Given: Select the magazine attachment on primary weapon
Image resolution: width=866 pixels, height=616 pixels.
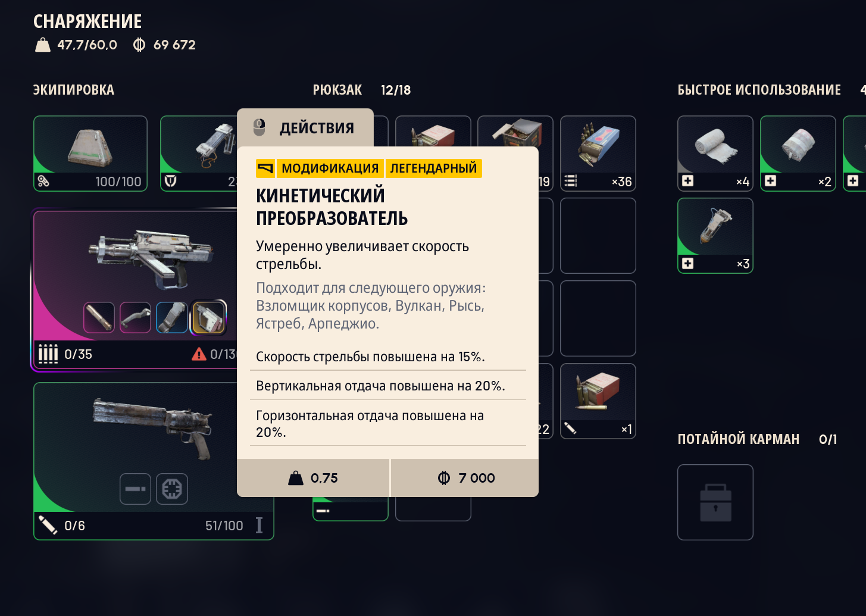Looking at the screenshot, I should click(x=172, y=317).
